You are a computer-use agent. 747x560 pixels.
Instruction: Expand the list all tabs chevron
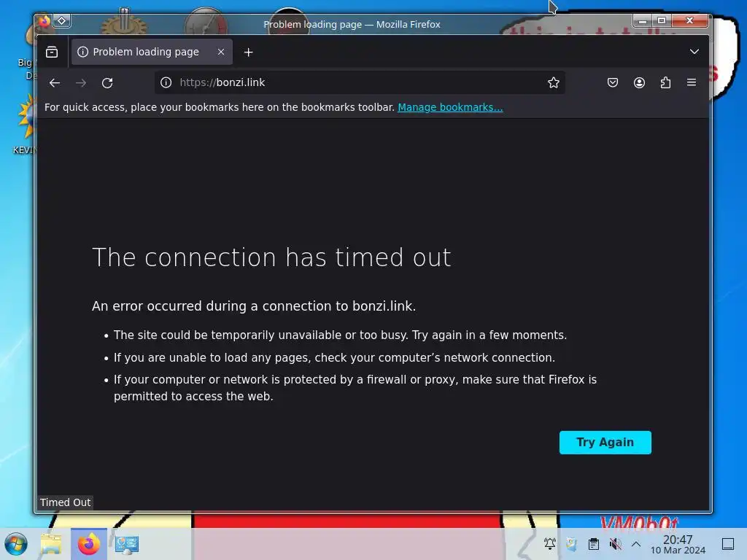pos(694,52)
